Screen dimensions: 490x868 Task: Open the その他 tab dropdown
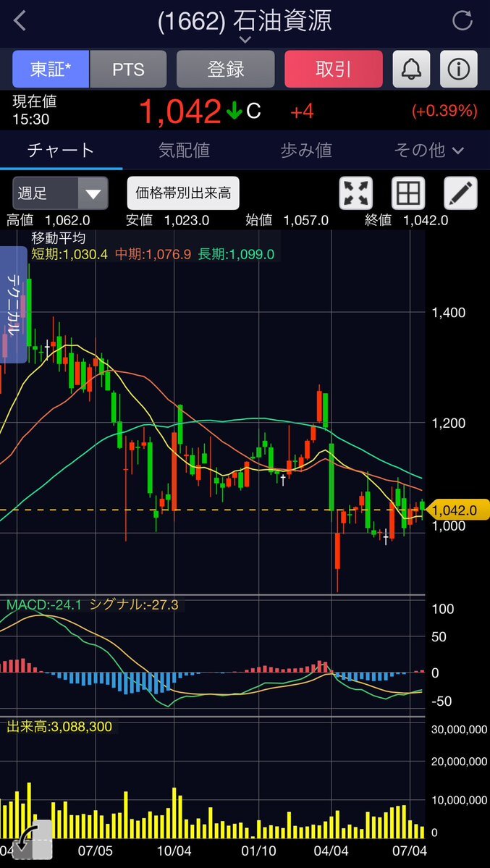click(428, 150)
